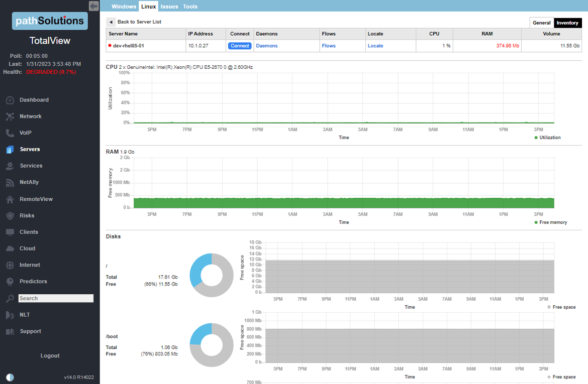
Task: Click the Flows link in server row
Action: tap(329, 46)
